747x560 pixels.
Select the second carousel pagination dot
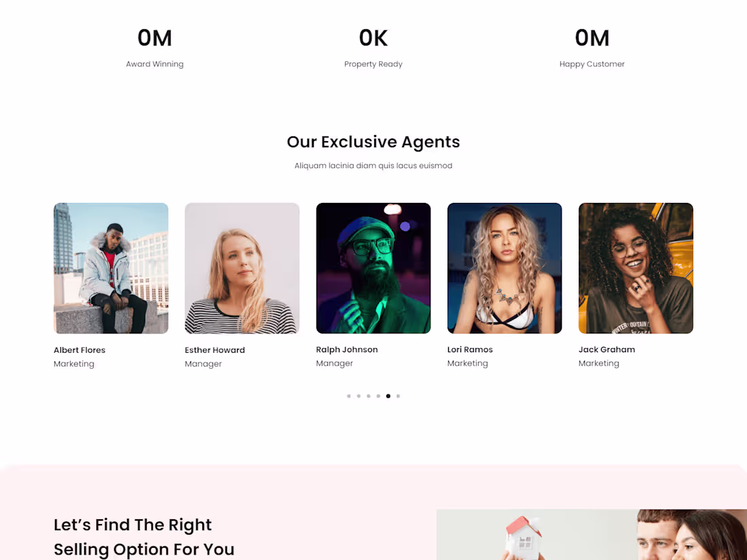click(359, 396)
